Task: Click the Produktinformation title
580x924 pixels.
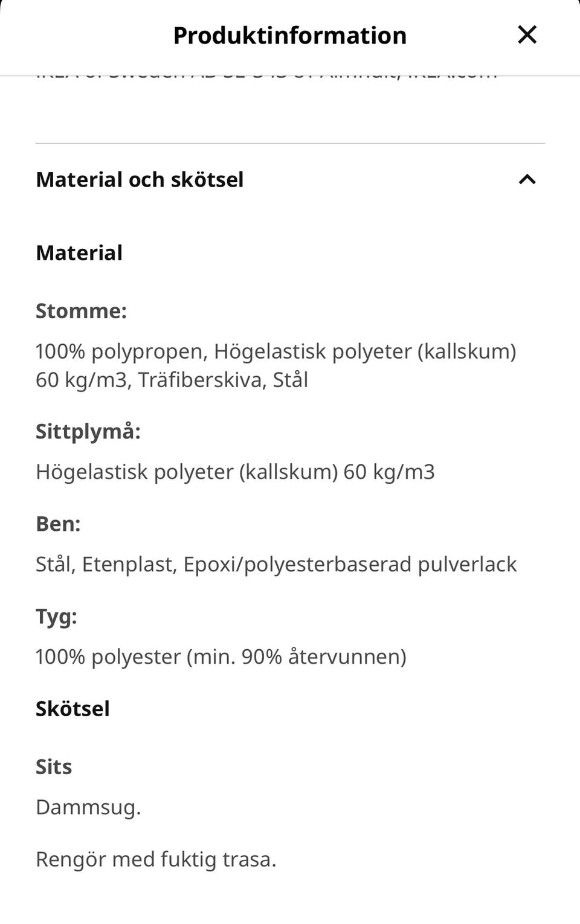Action: (x=289, y=36)
